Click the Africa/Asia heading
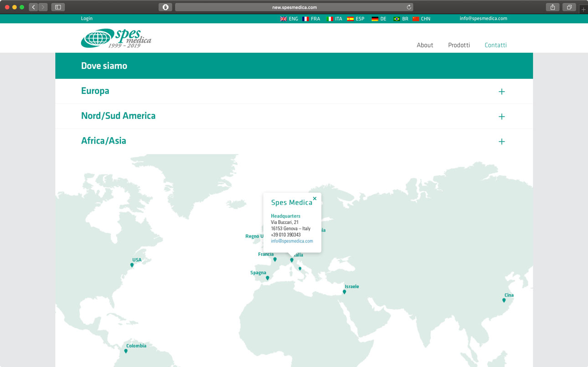The height and width of the screenshot is (367, 588). pos(103,141)
